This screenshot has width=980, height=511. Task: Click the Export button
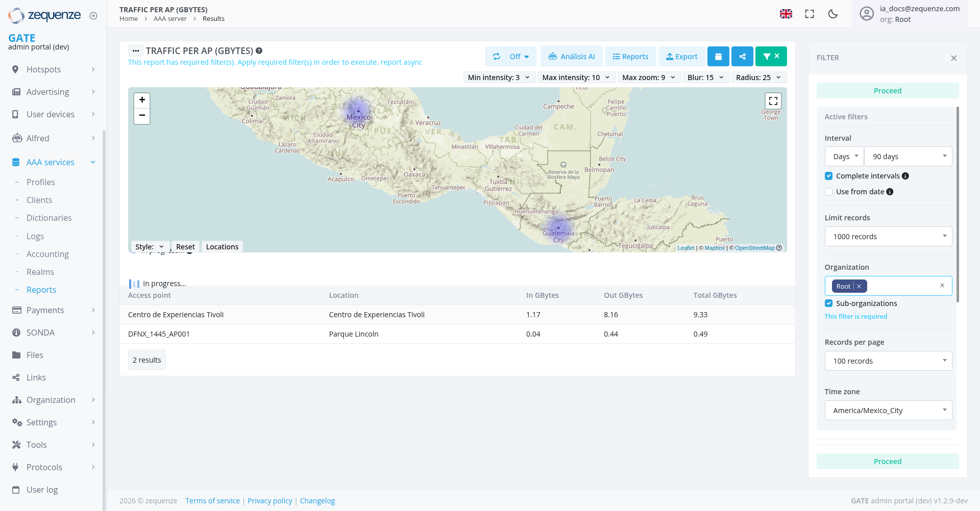[x=682, y=57]
